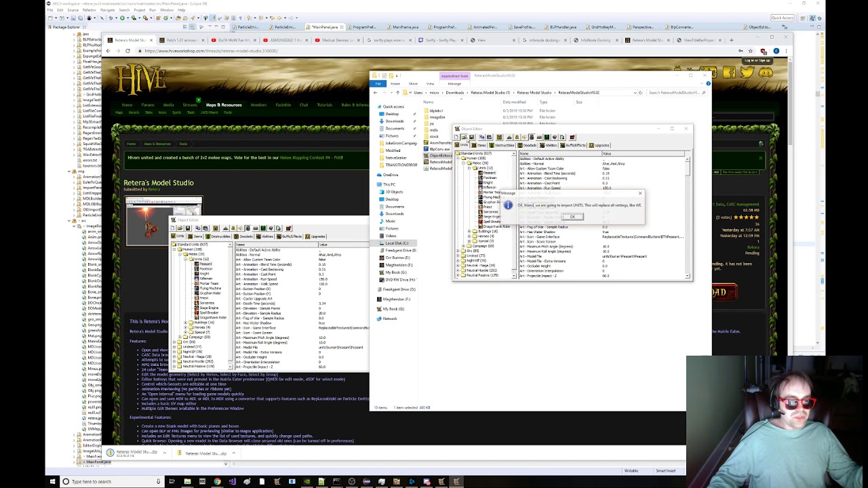Open the Windows Start menu
The height and width of the screenshot is (488, 868).
pos(52,482)
